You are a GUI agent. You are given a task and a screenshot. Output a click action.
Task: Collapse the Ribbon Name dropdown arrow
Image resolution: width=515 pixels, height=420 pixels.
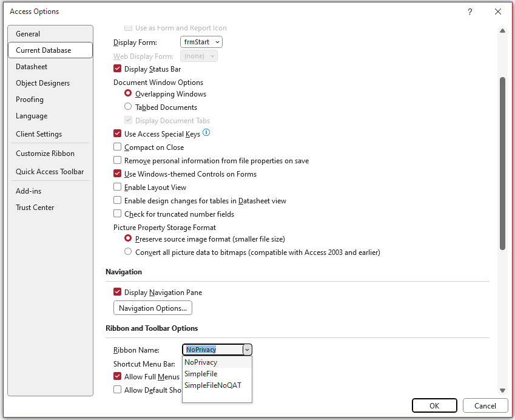pyautogui.click(x=247, y=350)
